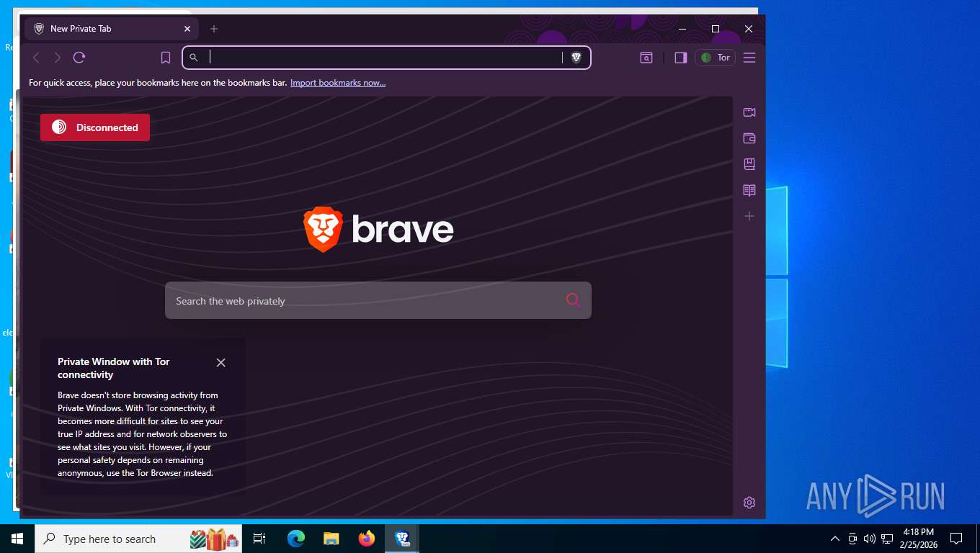Minimize the Brave window

(682, 29)
